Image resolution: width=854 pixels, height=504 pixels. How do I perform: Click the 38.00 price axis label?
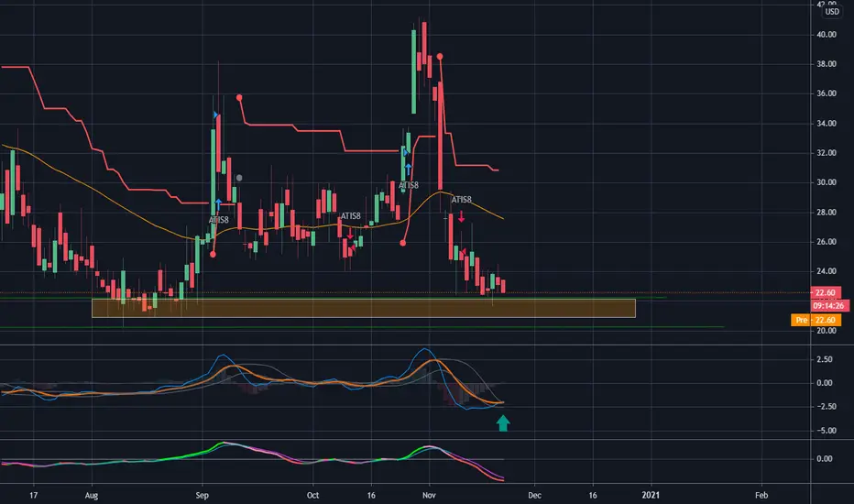point(827,64)
